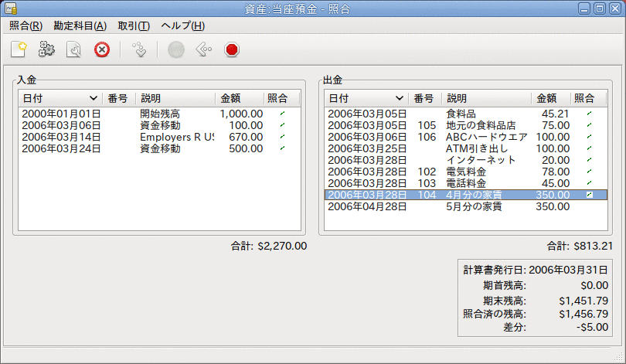Select the 食料品 45.21 withdrawal row
626x364 pixels.
tap(466, 114)
